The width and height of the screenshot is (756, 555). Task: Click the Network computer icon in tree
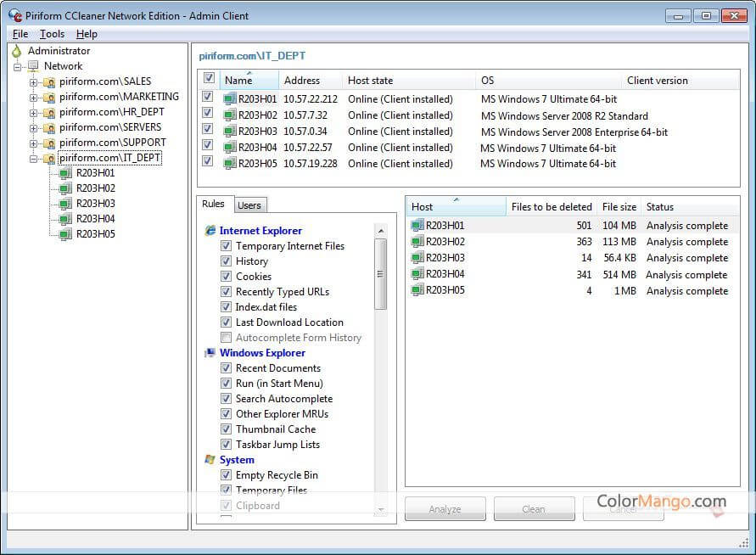[34, 66]
